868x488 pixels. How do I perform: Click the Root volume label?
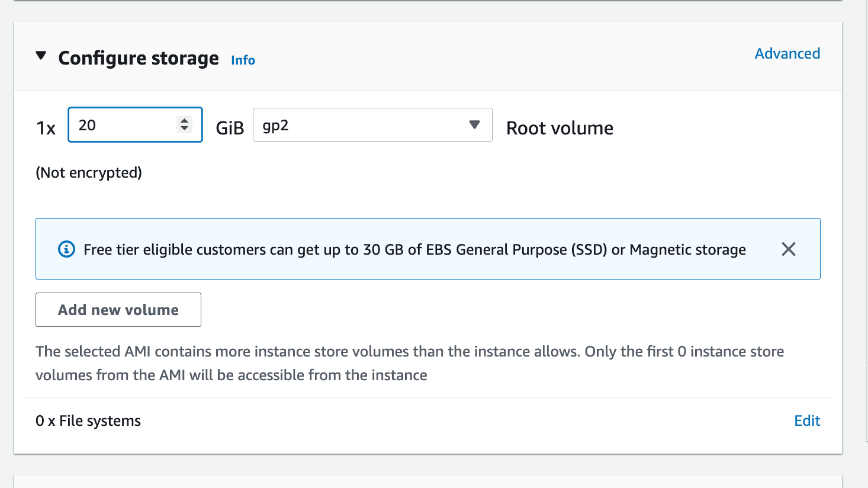(x=559, y=128)
